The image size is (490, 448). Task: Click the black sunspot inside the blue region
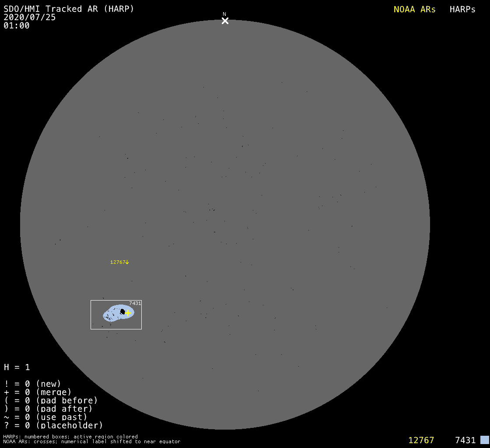[122, 312]
